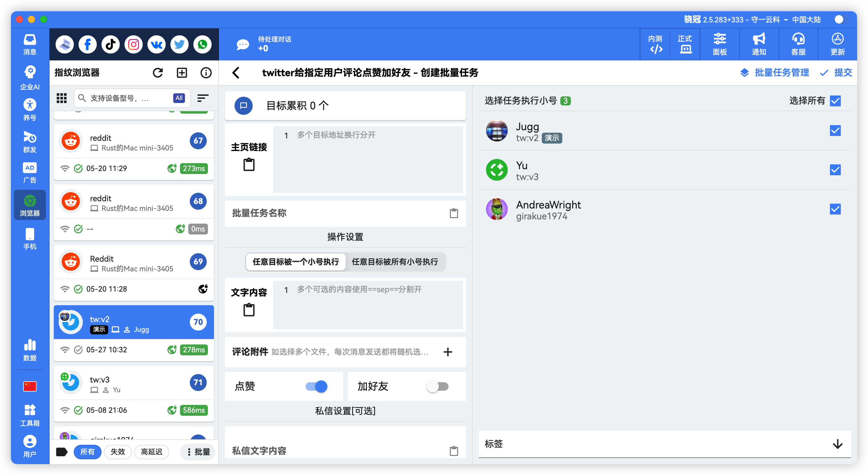Select the Instagram platform icon
This screenshot has width=868, height=475.
[134, 44]
